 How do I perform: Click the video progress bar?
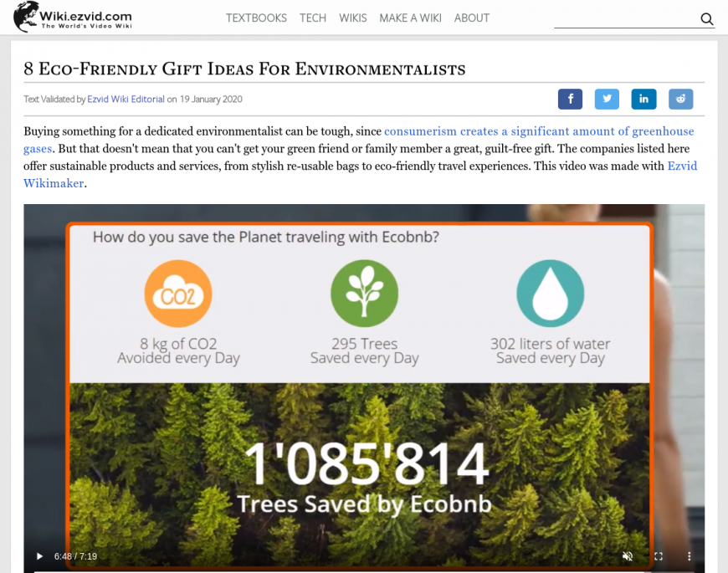(364, 571)
